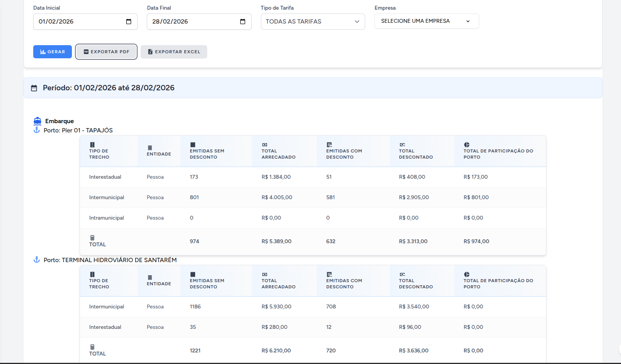Open the Data Inicial calendar picker icon

click(129, 22)
